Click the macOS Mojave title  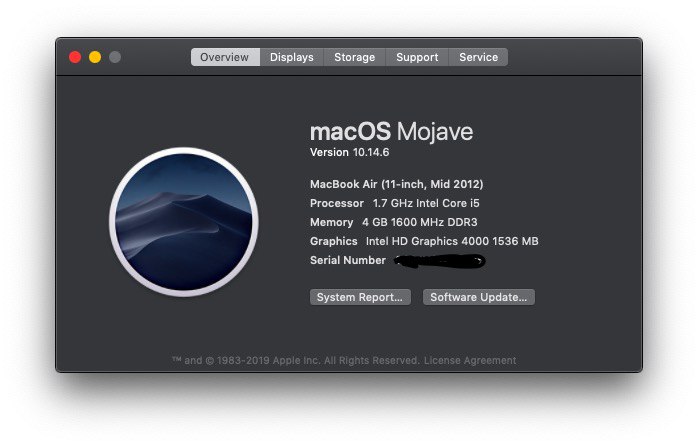coord(391,132)
